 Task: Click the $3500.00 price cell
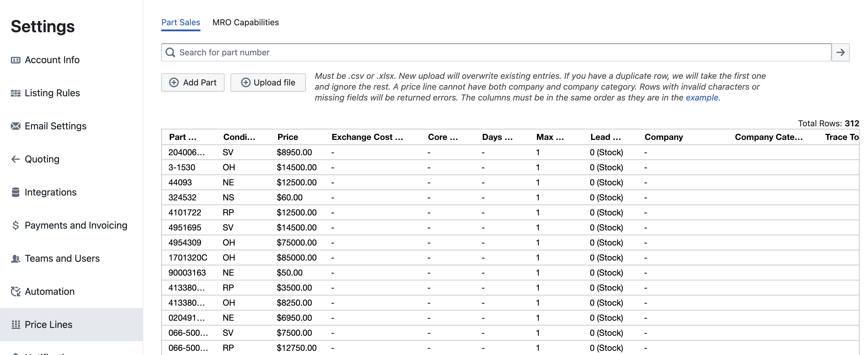(294, 288)
